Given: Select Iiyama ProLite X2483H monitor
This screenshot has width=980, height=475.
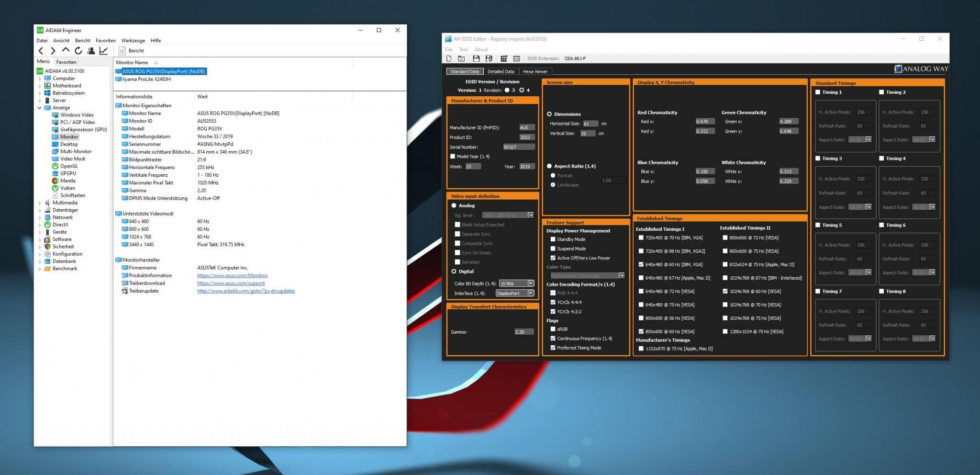Looking at the screenshot, I should pos(146,79).
